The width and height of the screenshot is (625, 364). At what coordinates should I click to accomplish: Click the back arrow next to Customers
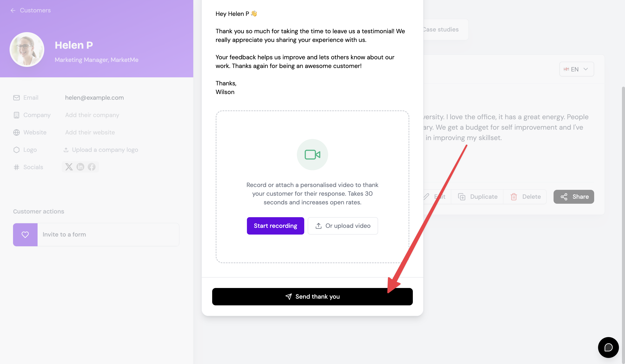[x=13, y=10]
